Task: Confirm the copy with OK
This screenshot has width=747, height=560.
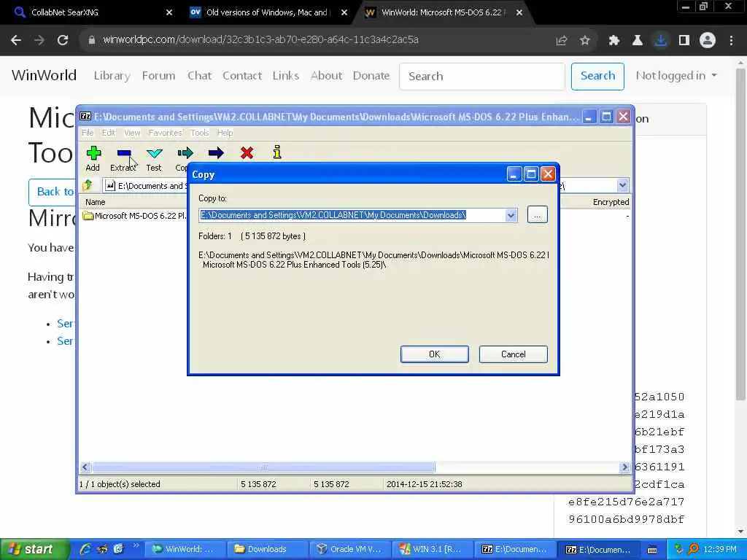Action: pos(435,354)
